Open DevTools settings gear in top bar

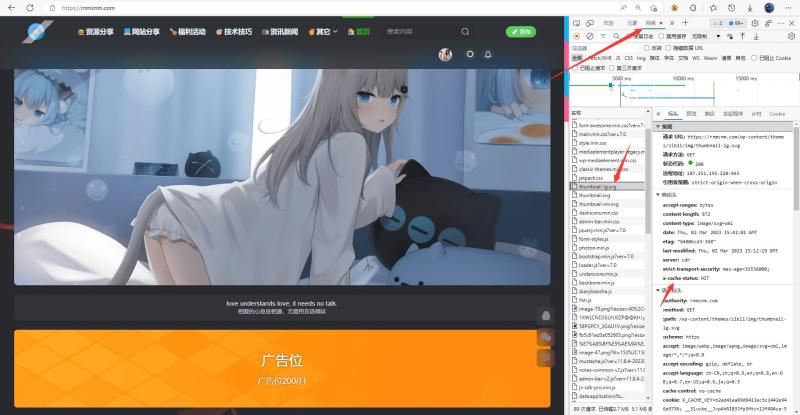[755, 23]
